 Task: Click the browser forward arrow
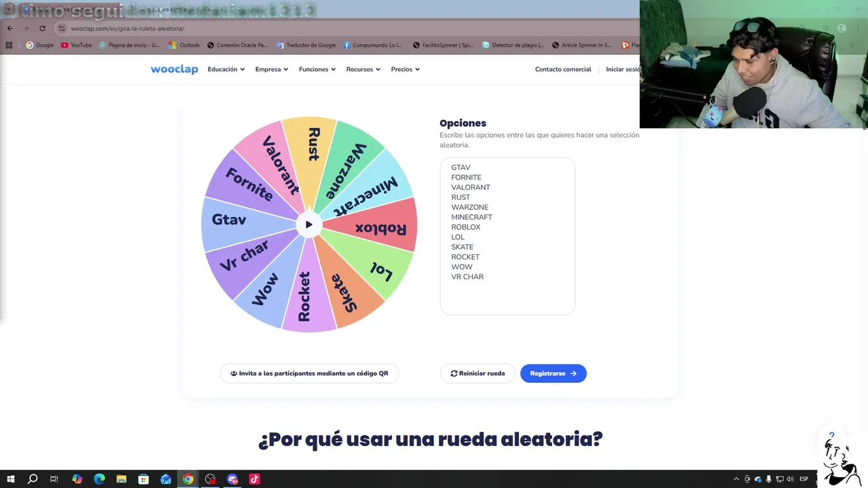(x=26, y=28)
